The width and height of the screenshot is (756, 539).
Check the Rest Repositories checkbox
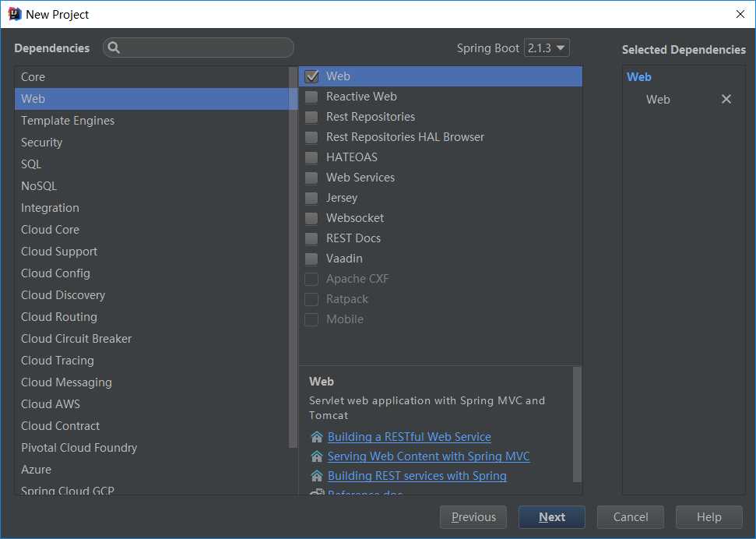point(312,117)
